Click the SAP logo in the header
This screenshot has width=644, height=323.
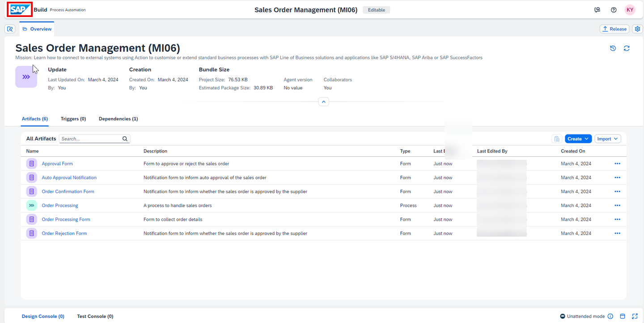(20, 9)
